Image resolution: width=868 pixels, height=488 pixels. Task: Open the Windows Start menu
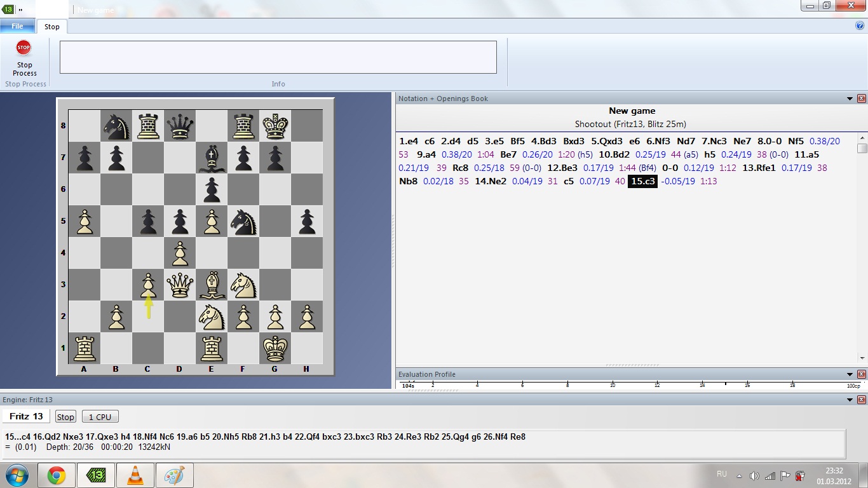(x=16, y=475)
